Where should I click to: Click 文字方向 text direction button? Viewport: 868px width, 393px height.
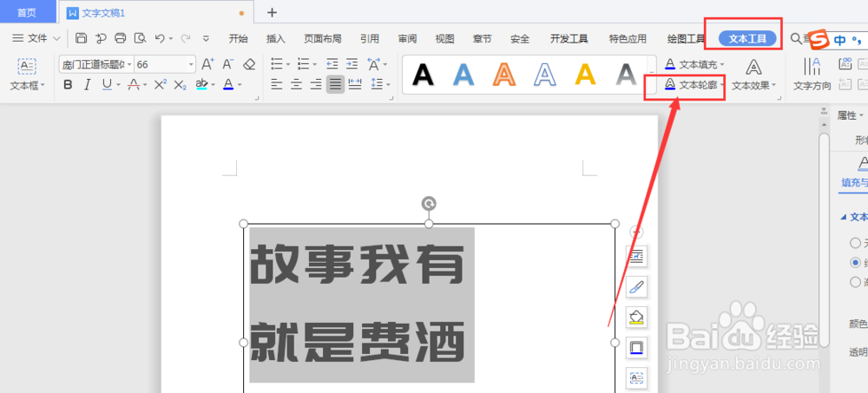click(812, 74)
